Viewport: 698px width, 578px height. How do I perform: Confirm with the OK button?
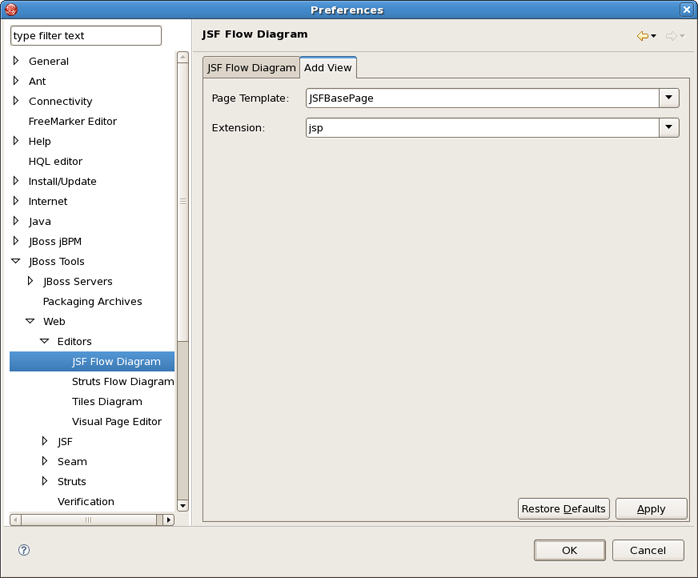coord(569,550)
